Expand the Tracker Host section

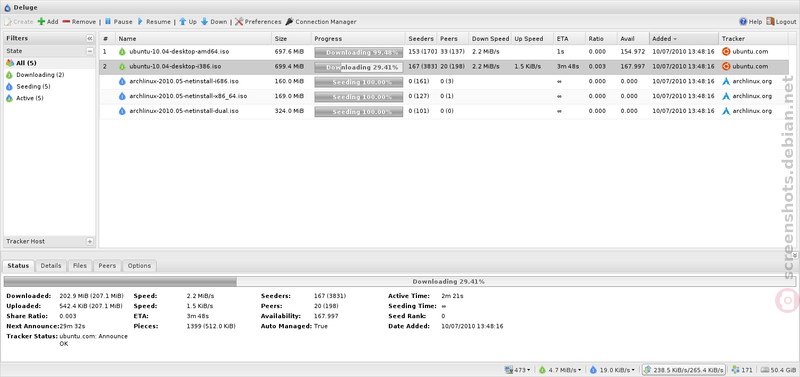point(90,241)
